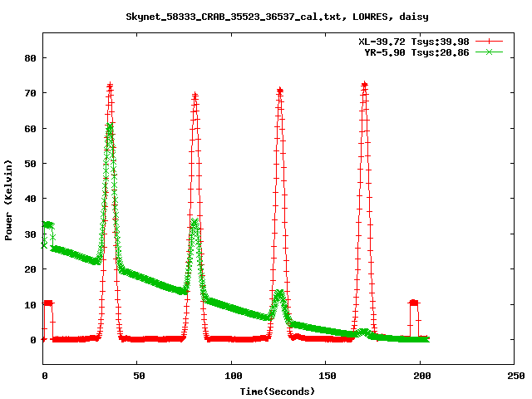This screenshot has height=399, width=532.
Task: Click the red XL legend line sample
Action: tap(489, 42)
